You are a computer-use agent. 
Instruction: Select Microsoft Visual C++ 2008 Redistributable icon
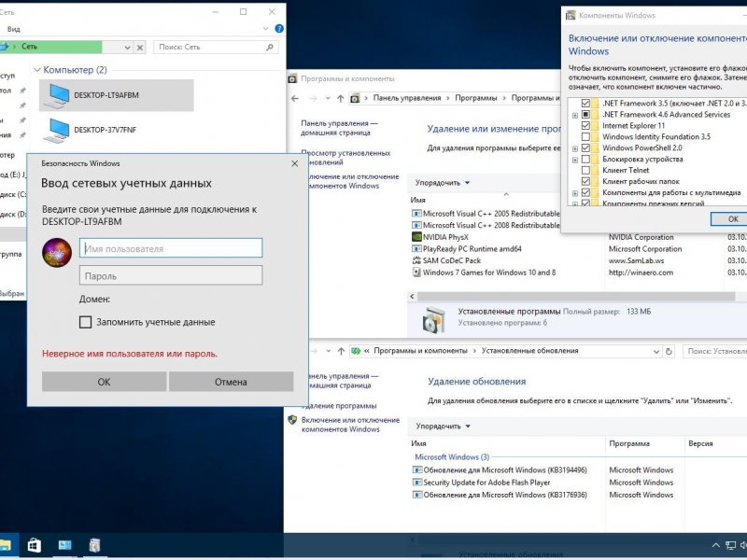[x=416, y=225]
